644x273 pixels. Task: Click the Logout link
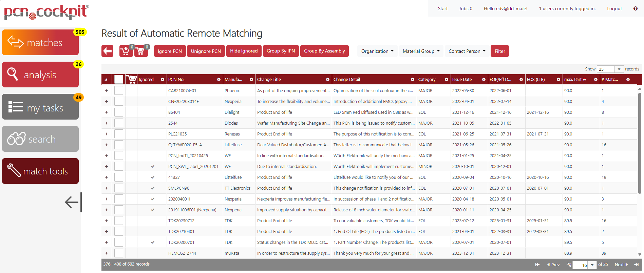[614, 8]
